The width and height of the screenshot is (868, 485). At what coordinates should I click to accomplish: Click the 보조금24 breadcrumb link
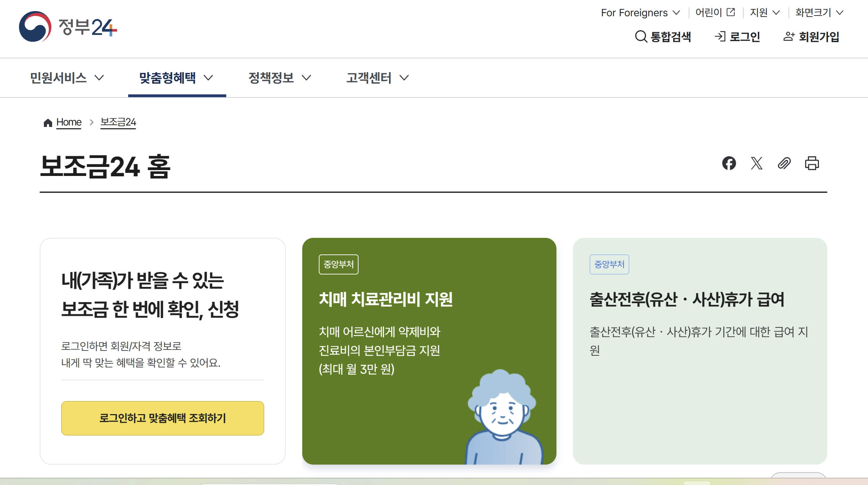(118, 122)
